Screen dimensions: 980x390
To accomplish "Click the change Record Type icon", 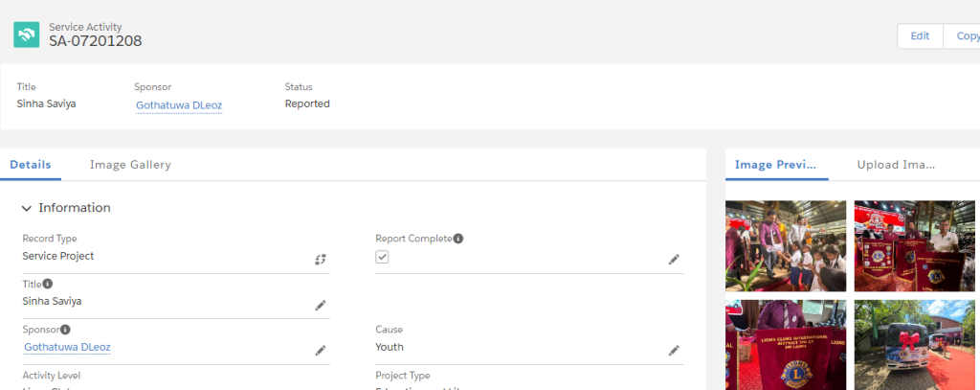I will [320, 259].
